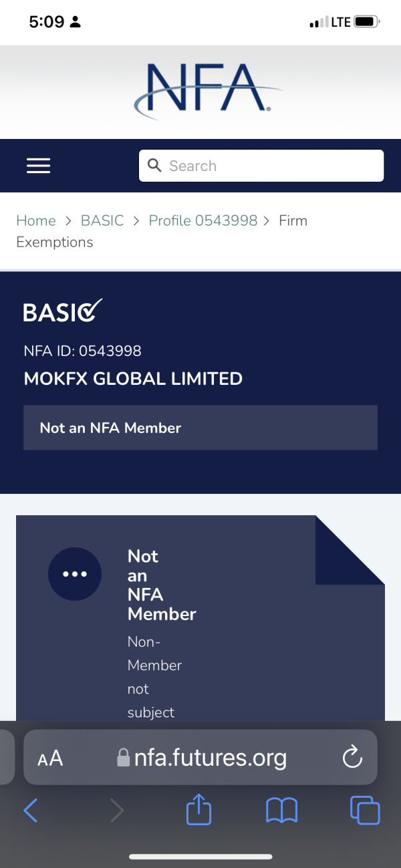Open Safari AA page settings menu

coord(50,758)
